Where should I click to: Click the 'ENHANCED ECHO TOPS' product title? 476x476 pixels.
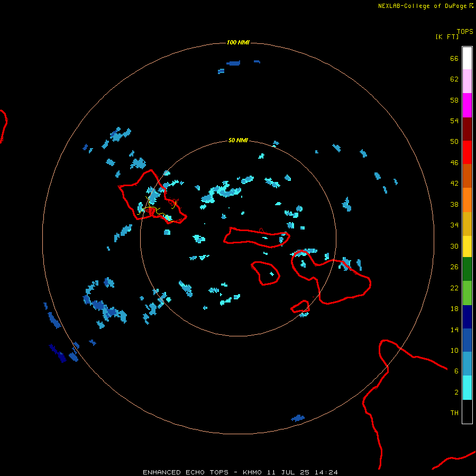coord(186,472)
